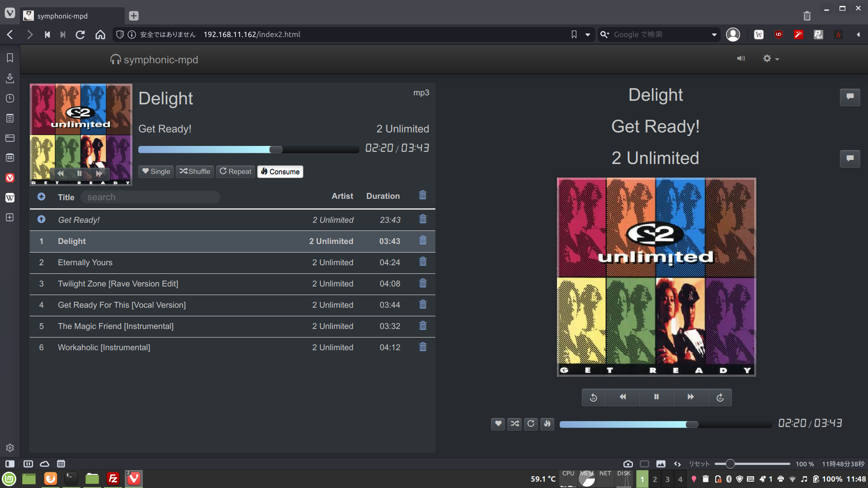Pause playback in right player controls
868x488 pixels.
(656, 397)
